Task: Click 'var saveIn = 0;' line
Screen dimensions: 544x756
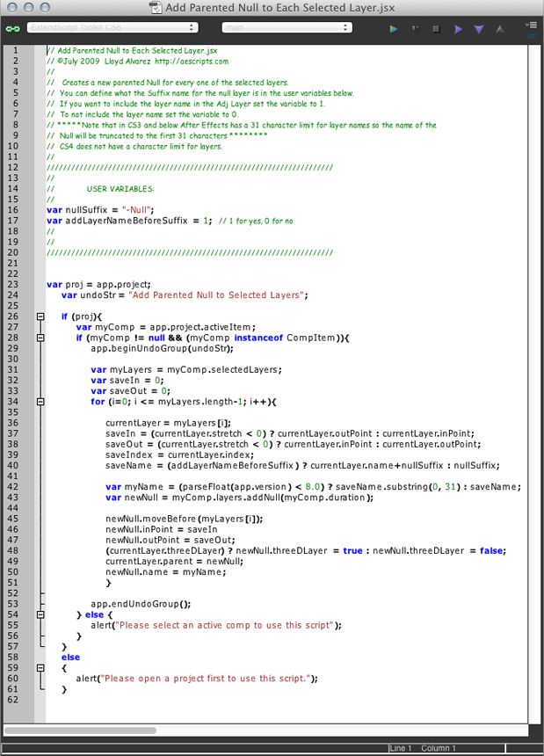Action: [127, 381]
